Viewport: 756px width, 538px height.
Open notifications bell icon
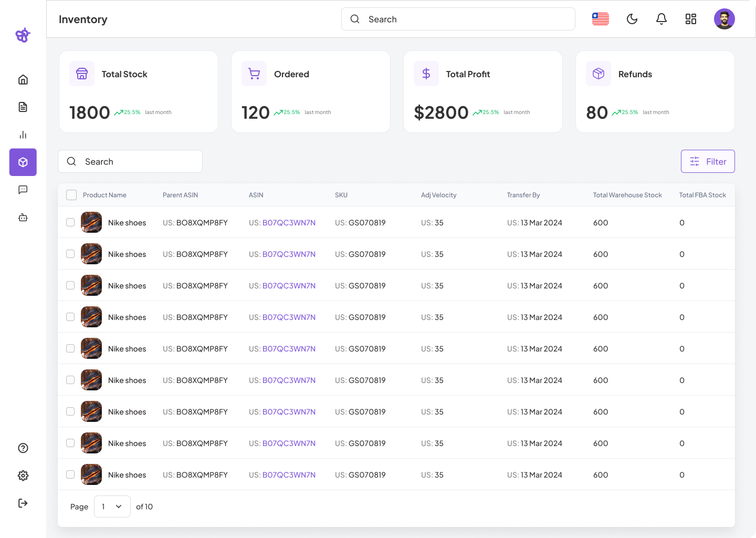tap(661, 19)
